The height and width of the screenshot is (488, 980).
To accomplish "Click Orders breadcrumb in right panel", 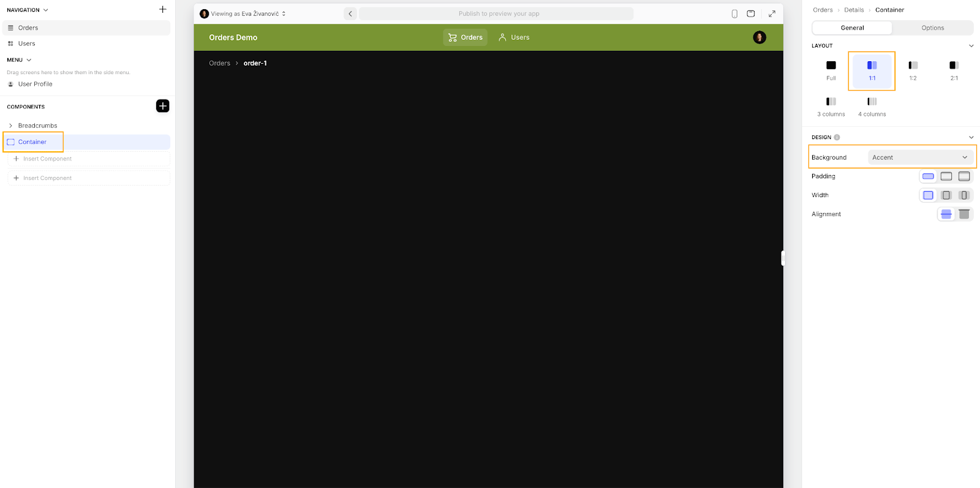I will [823, 10].
